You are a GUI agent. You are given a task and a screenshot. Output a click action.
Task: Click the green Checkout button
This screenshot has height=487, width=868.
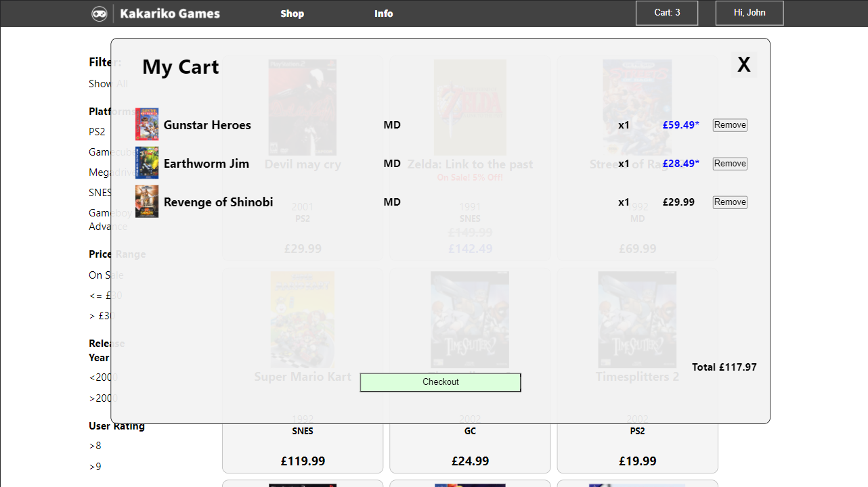click(441, 382)
